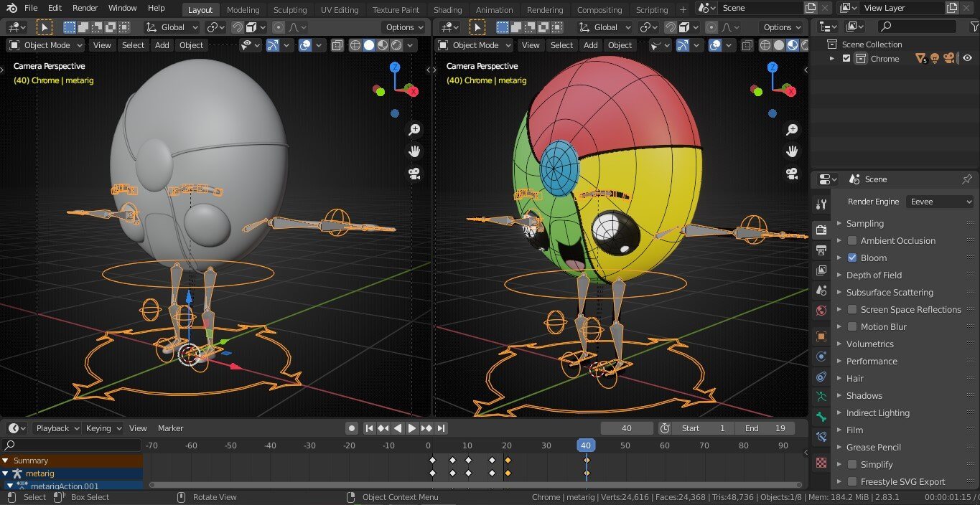Image resolution: width=980 pixels, height=505 pixels.
Task: Click the Options button in right viewport
Action: [783, 27]
